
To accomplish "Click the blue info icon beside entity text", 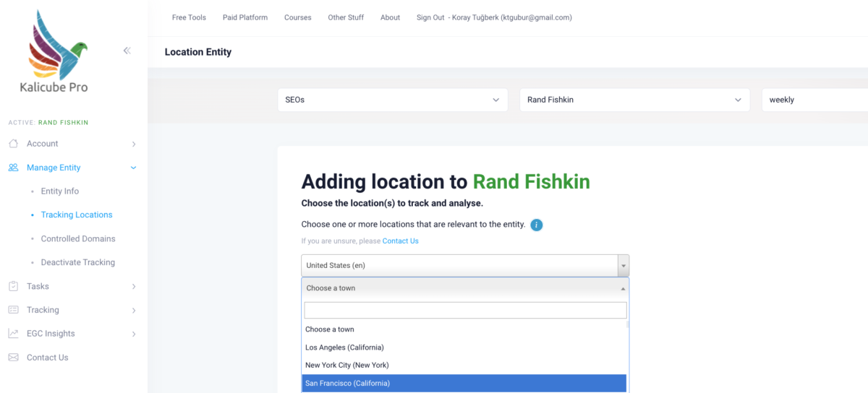I will pos(536,225).
